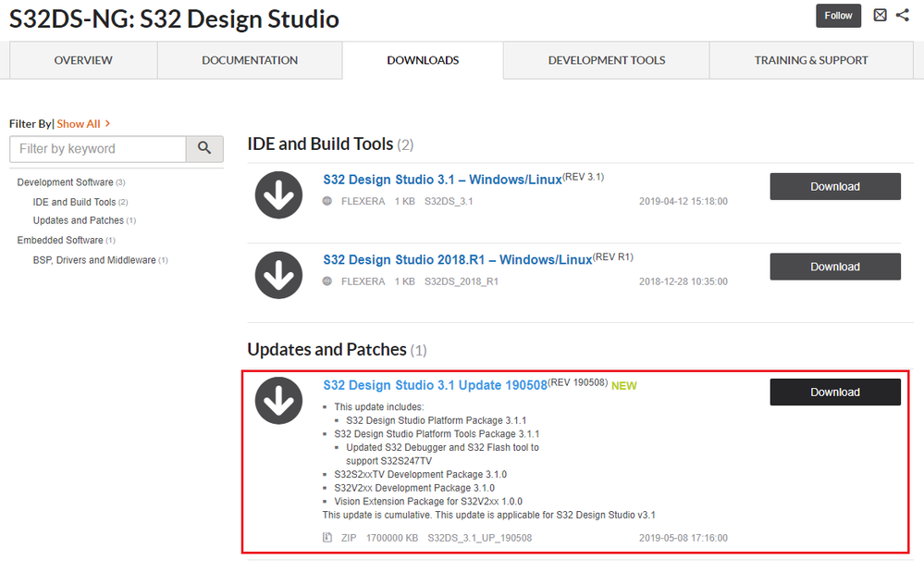Viewport: 924px width, 561px height.
Task: Focus the Filter by keyword field
Action: point(98,148)
